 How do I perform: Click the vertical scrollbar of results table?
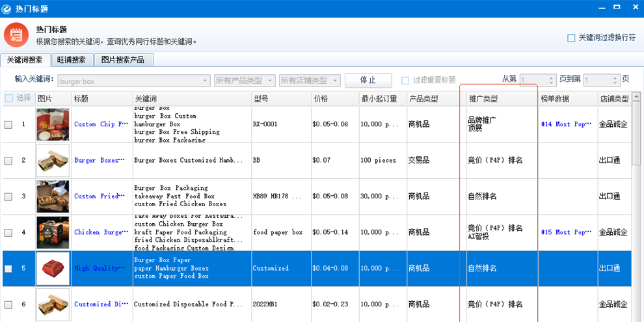636,195
